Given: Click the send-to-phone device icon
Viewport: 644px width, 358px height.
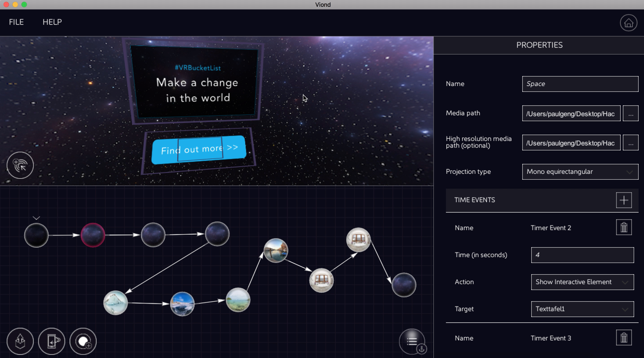Looking at the screenshot, I should tap(52, 341).
